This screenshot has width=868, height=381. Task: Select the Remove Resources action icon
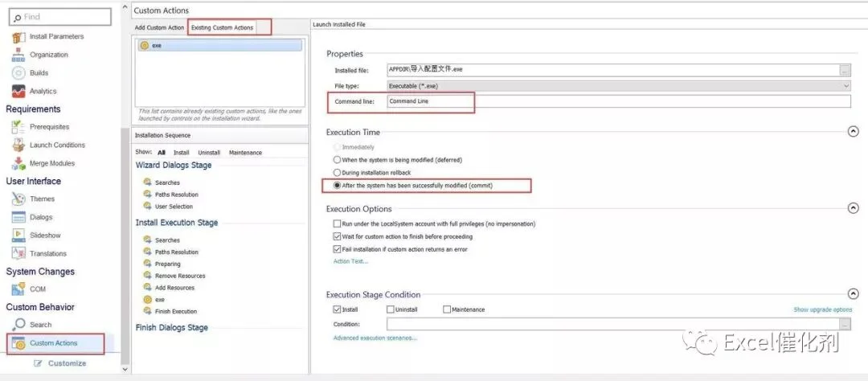(x=147, y=275)
